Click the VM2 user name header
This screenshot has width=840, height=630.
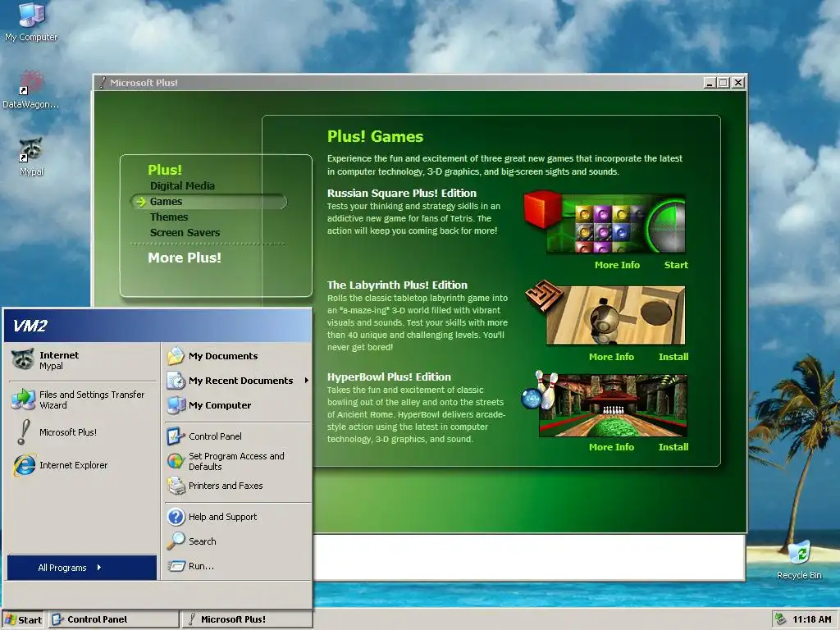tap(30, 326)
